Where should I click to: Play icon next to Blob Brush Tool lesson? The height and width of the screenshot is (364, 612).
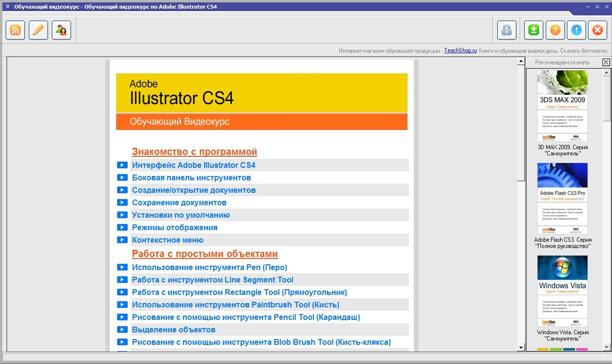[x=122, y=342]
